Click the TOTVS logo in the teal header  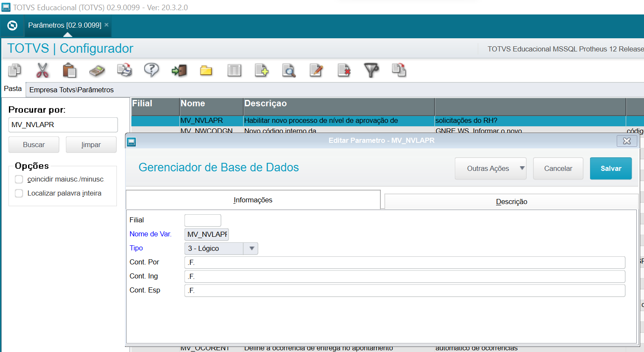click(12, 26)
